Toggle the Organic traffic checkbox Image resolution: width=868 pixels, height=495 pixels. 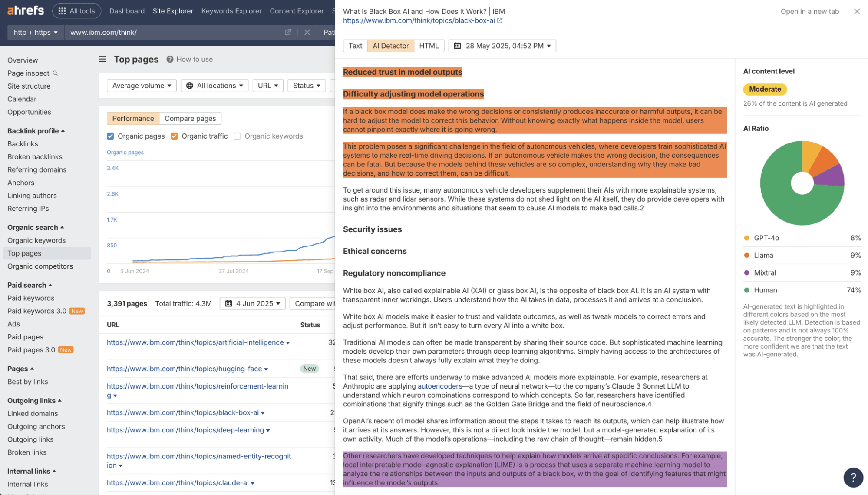tap(174, 136)
